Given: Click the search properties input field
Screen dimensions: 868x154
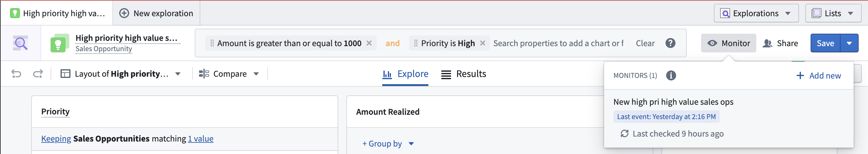Looking at the screenshot, I should [x=558, y=43].
